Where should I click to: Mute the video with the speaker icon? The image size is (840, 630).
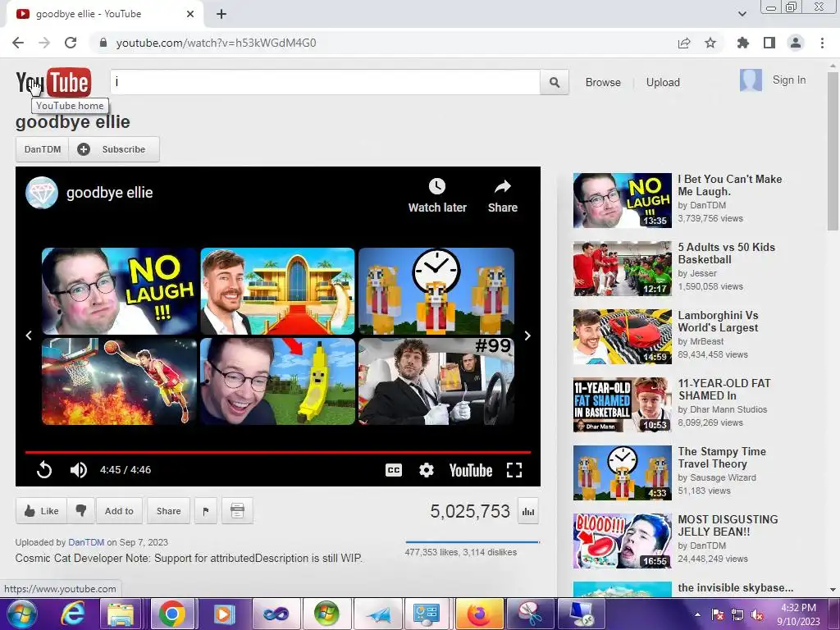[x=78, y=470]
